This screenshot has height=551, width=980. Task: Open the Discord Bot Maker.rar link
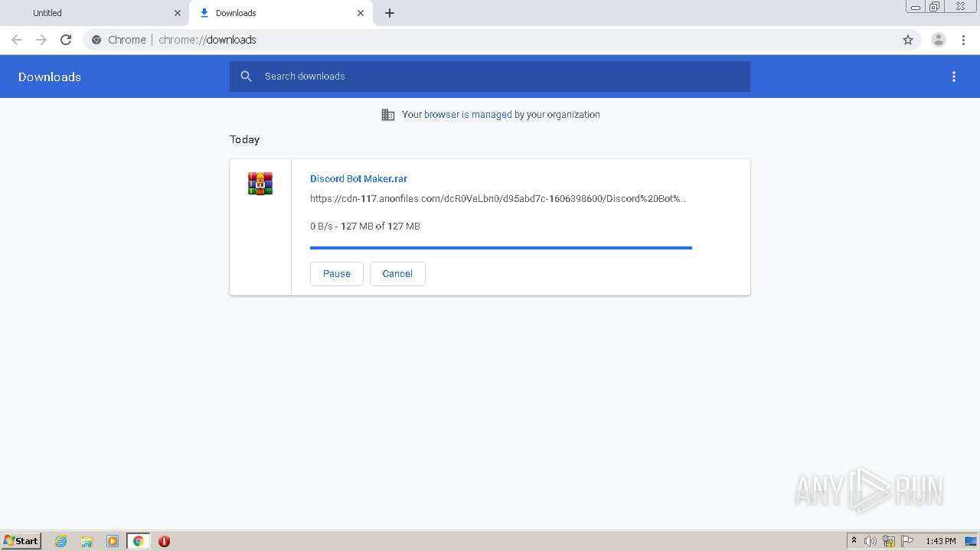[x=358, y=178]
